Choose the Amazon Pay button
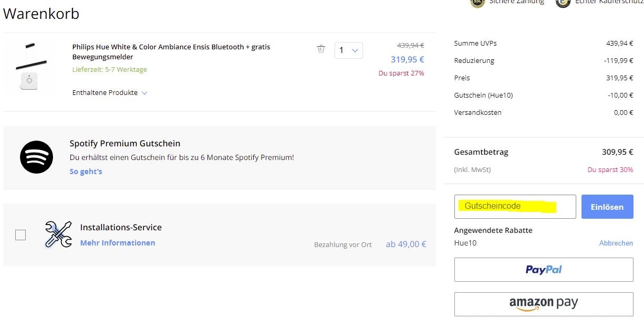The width and height of the screenshot is (644, 320). click(x=544, y=304)
